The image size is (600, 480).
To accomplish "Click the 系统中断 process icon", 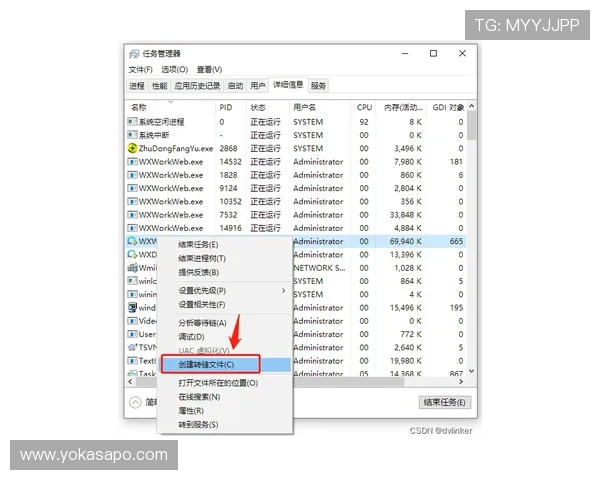I will pyautogui.click(x=132, y=135).
